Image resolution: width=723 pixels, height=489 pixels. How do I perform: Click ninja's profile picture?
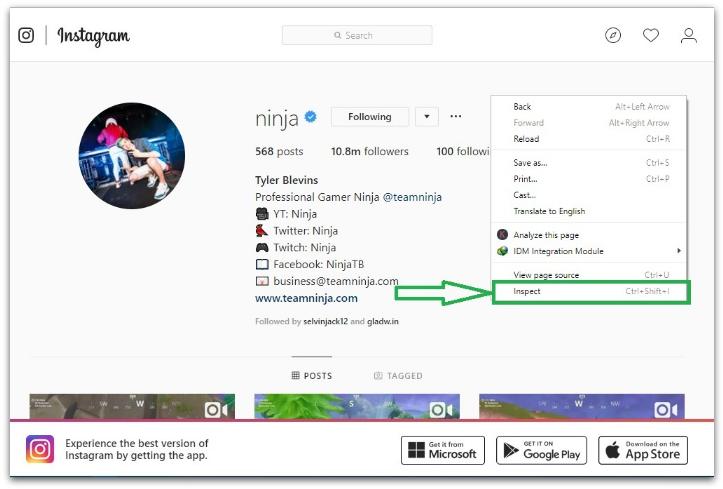click(x=132, y=156)
